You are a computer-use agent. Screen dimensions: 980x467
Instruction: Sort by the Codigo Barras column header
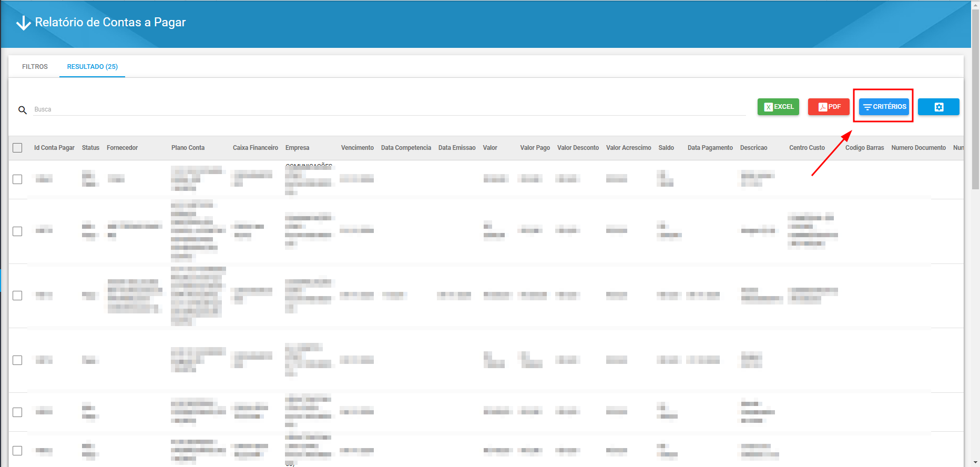coord(864,148)
